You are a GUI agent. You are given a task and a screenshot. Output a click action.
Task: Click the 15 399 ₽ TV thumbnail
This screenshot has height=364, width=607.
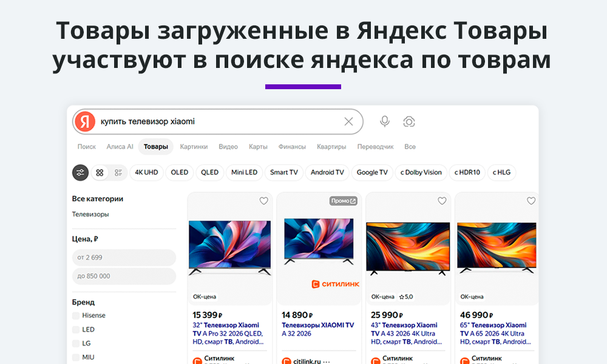(x=230, y=248)
